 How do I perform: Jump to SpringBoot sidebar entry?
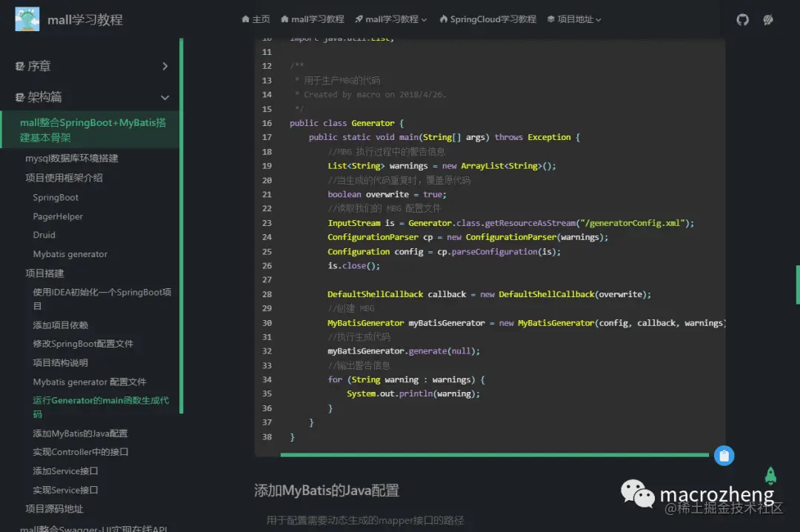pyautogui.click(x=56, y=198)
